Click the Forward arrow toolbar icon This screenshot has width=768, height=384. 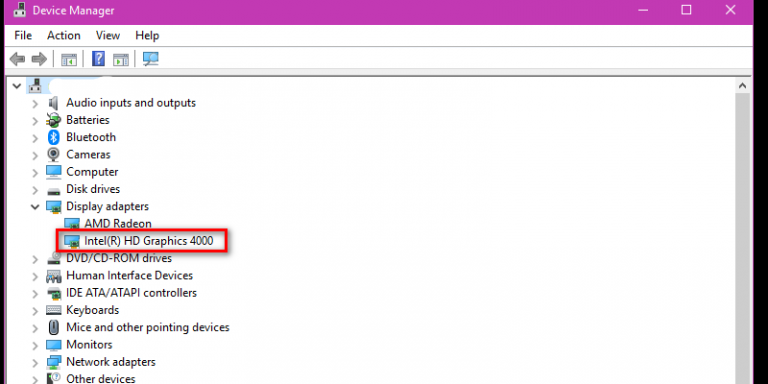39,59
